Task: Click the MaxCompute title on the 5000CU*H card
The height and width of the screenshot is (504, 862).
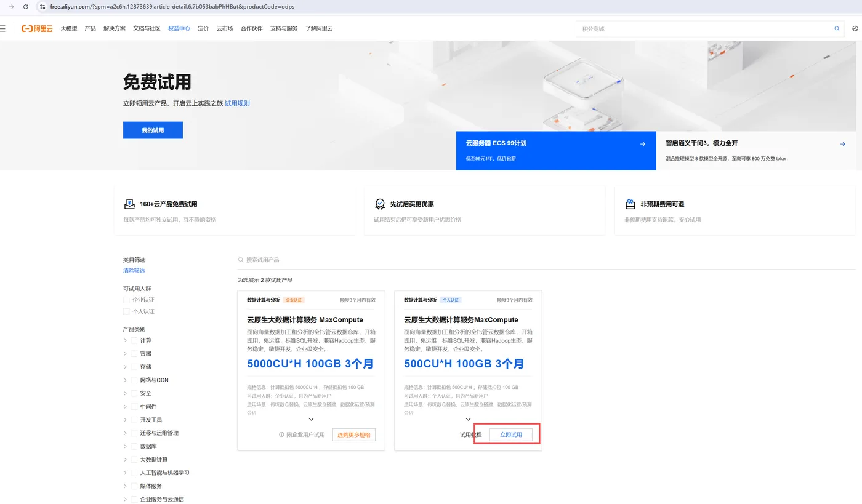Action: [x=305, y=320]
